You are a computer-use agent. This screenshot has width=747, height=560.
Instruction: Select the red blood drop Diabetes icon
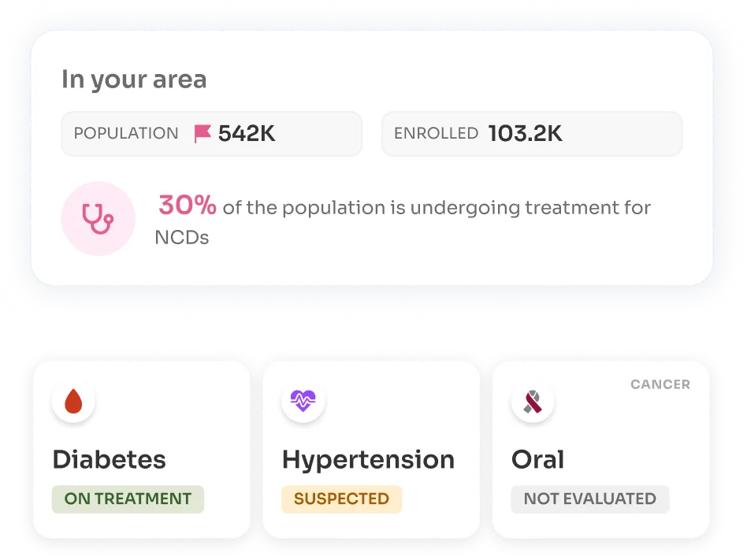pyautogui.click(x=73, y=401)
